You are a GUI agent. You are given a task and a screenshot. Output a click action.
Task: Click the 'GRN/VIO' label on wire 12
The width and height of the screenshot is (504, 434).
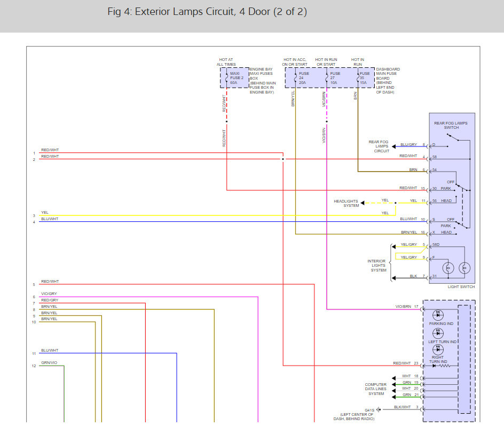point(49,362)
